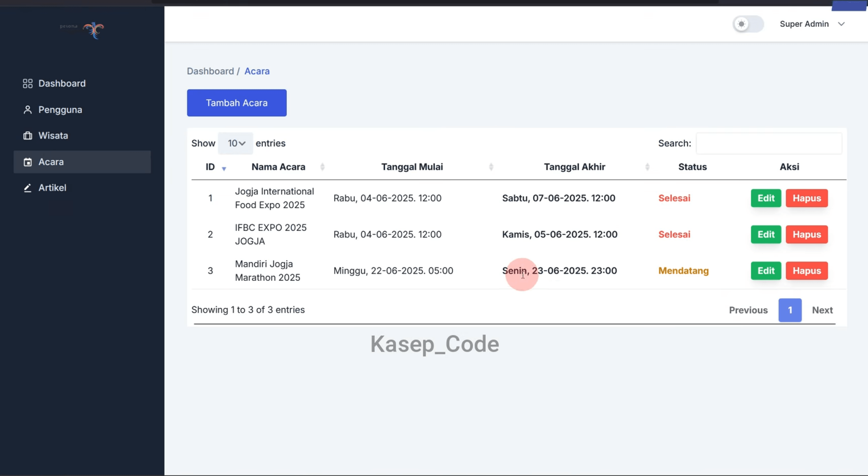The height and width of the screenshot is (476, 868).
Task: Click the Previous pagination link
Action: (748, 310)
